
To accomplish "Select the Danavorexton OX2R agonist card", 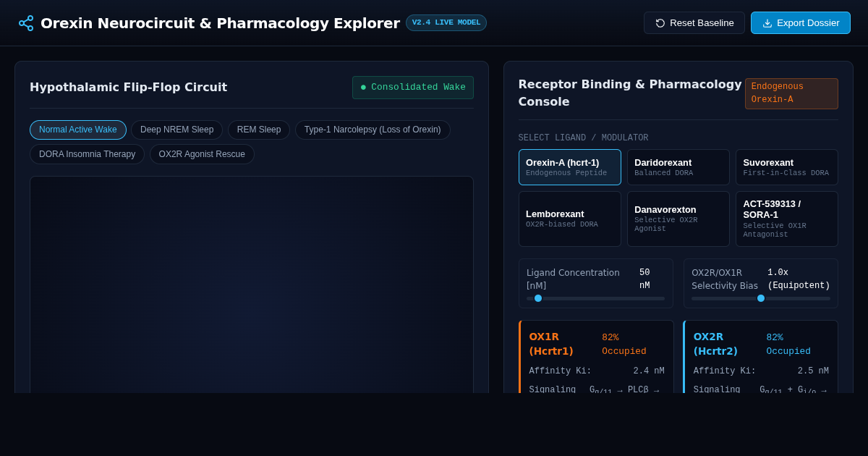I will [678, 219].
